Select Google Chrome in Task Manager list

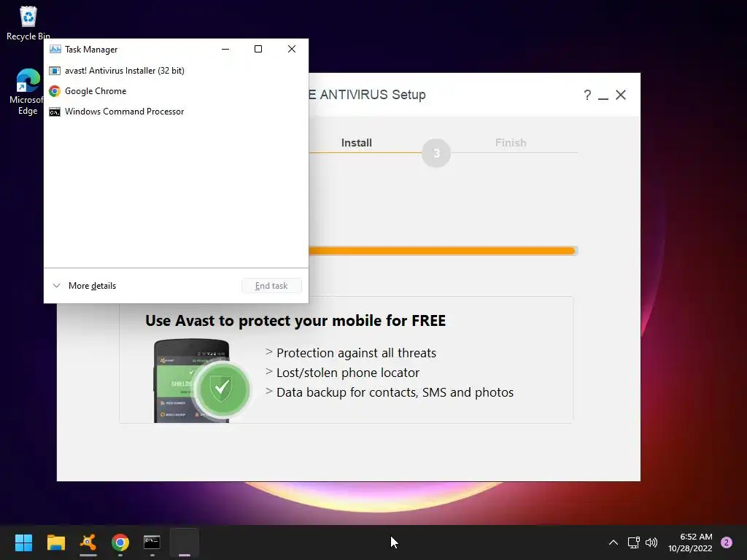[176, 91]
